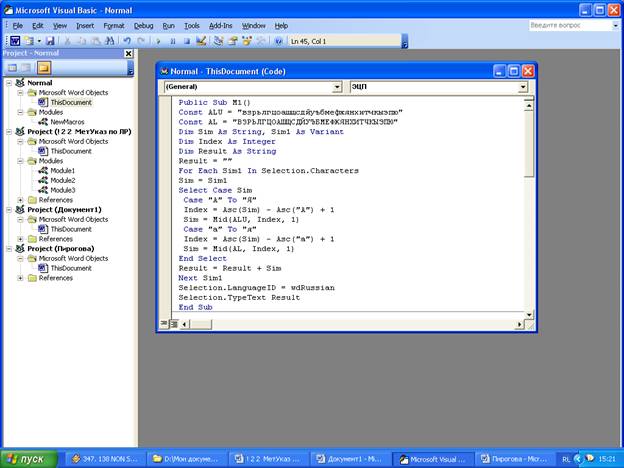Image resolution: width=624 pixels, height=468 pixels.
Task: Toggle Folders view in the Project panel
Action: point(45,68)
